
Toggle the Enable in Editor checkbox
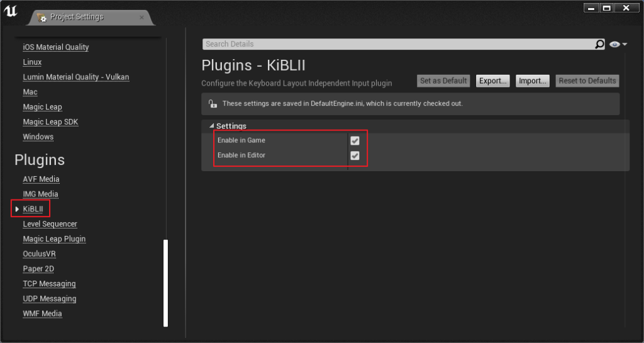(355, 155)
